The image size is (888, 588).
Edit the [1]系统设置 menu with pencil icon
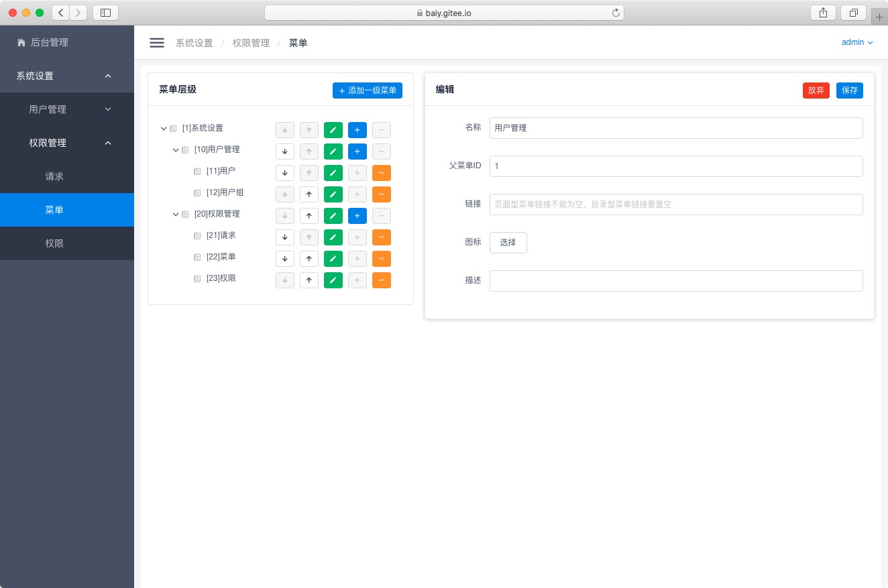(x=333, y=130)
